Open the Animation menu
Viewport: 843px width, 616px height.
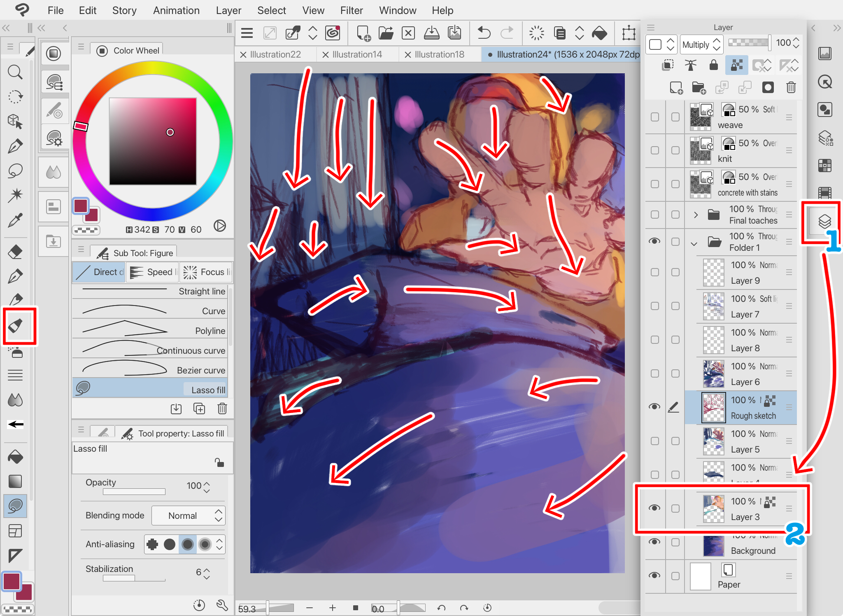[176, 10]
